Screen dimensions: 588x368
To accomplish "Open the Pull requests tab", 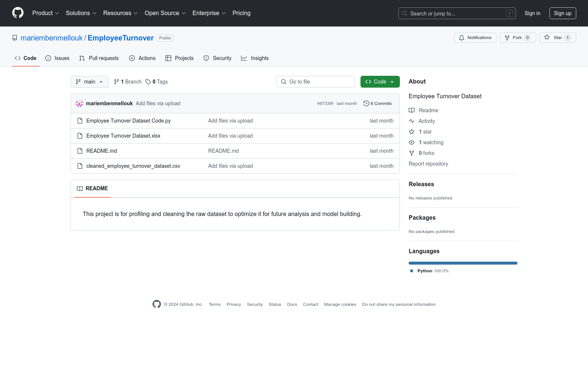I will click(99, 58).
